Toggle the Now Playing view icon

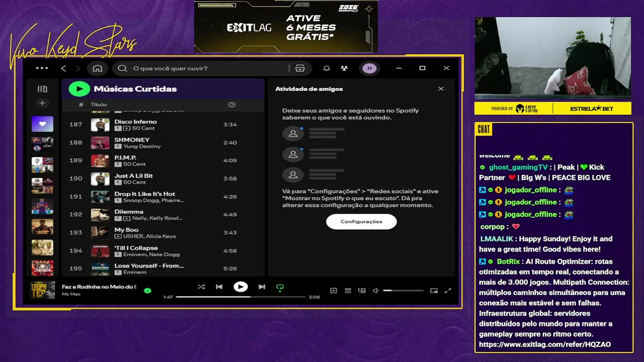coord(334,291)
